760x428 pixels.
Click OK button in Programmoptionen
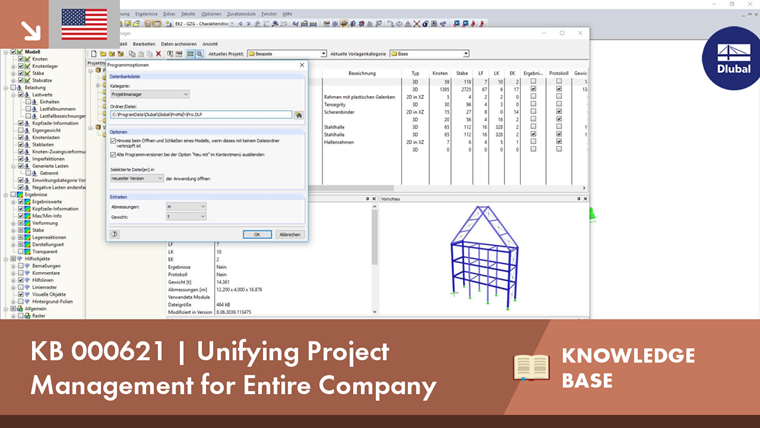257,235
